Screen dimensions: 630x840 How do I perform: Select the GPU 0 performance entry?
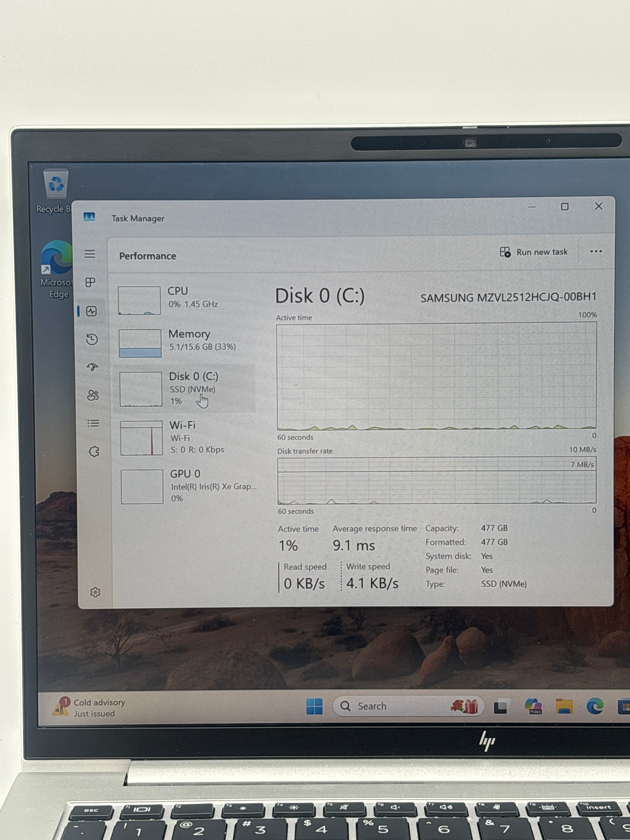pyautogui.click(x=189, y=486)
